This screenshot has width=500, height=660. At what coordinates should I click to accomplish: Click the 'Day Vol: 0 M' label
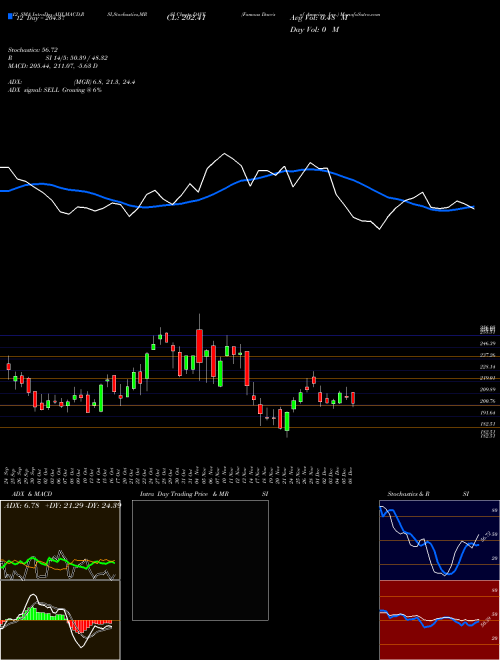[314, 30]
